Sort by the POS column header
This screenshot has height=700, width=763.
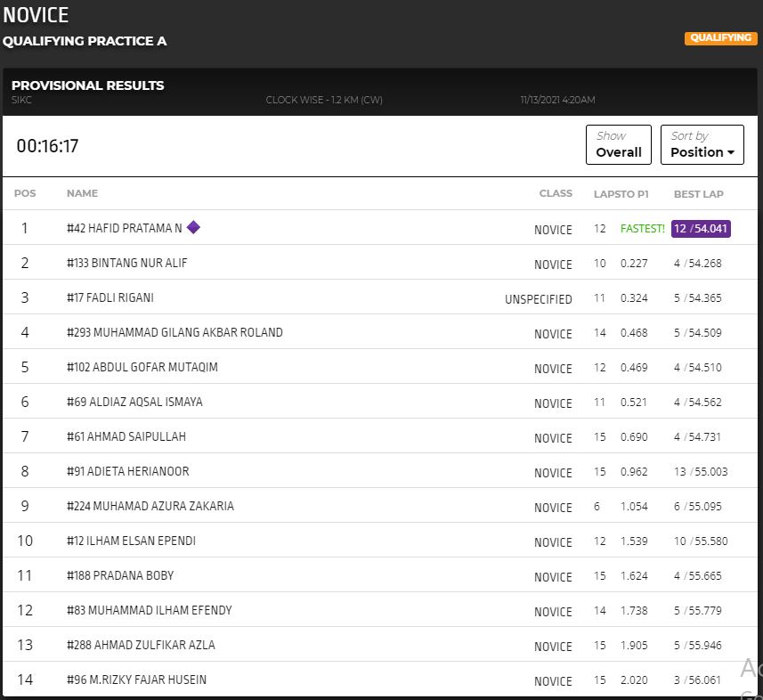coord(25,193)
